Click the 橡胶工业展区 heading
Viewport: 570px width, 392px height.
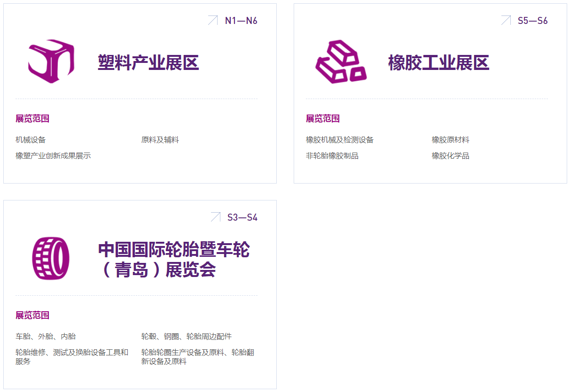pos(439,62)
